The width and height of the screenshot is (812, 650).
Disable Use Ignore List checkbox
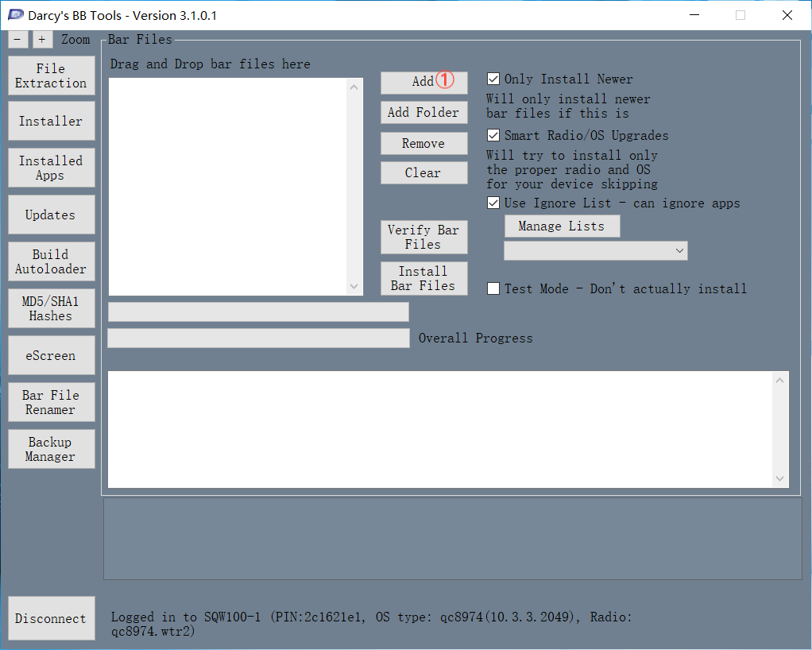pos(493,203)
